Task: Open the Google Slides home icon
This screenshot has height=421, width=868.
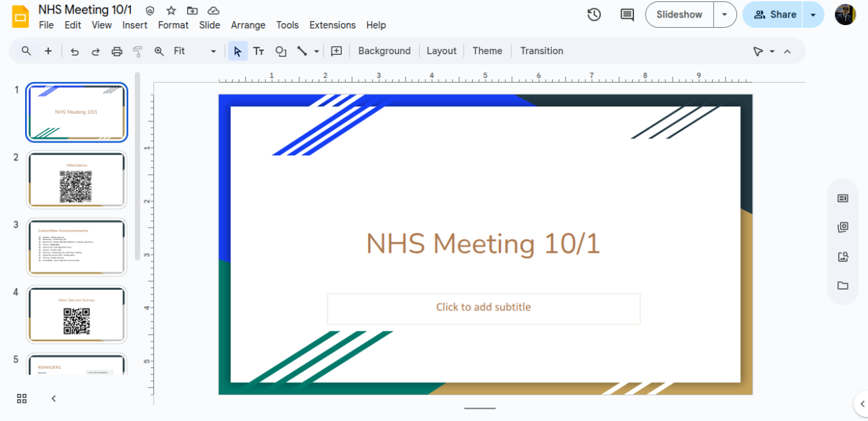Action: (20, 16)
